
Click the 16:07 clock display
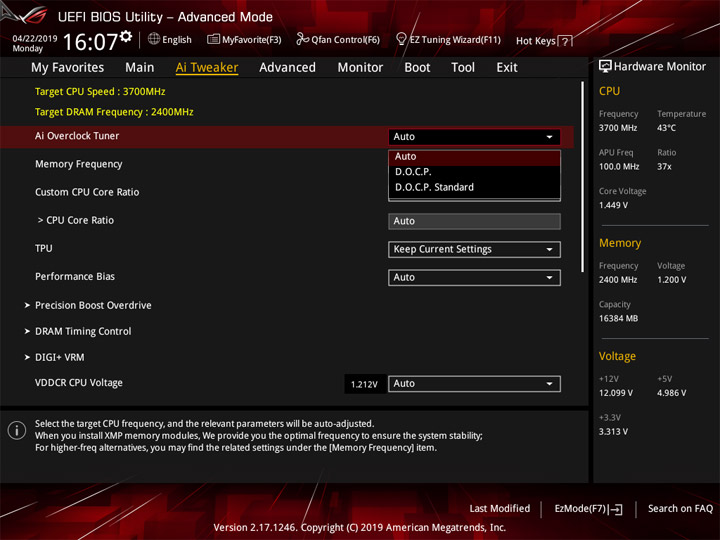tap(90, 42)
